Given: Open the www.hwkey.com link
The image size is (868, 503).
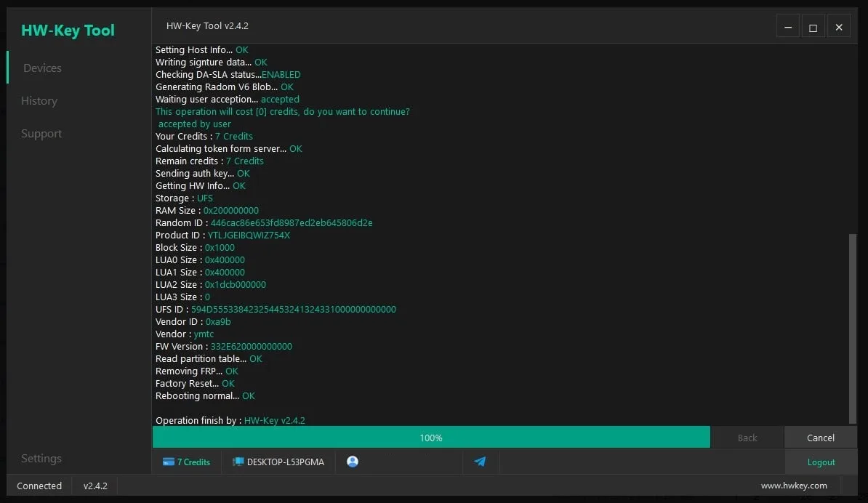Looking at the screenshot, I should [x=794, y=486].
